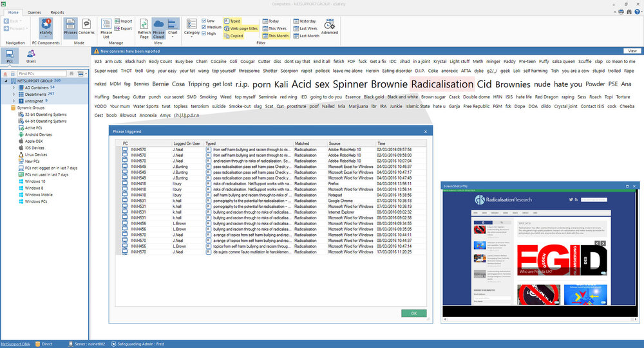
Task: Select first INVH570 row dated 02/03/2016 09:57:54
Action: (x=270, y=149)
